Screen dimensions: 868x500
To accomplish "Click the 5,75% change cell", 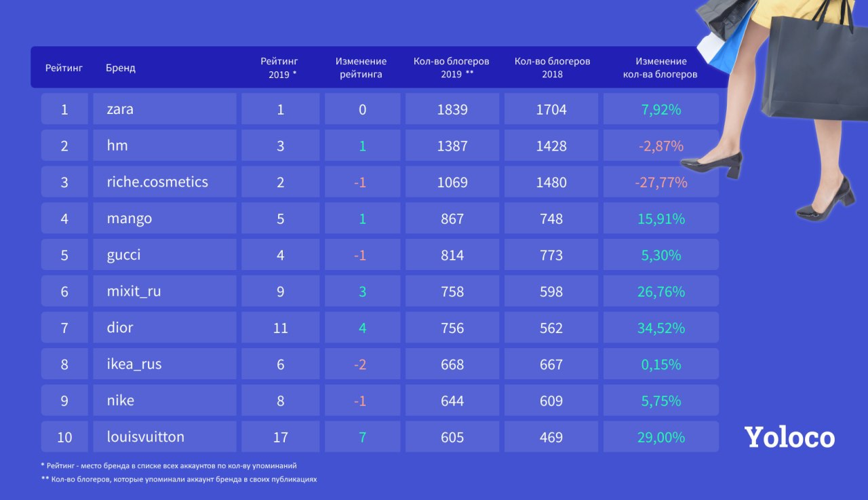I will (x=661, y=400).
